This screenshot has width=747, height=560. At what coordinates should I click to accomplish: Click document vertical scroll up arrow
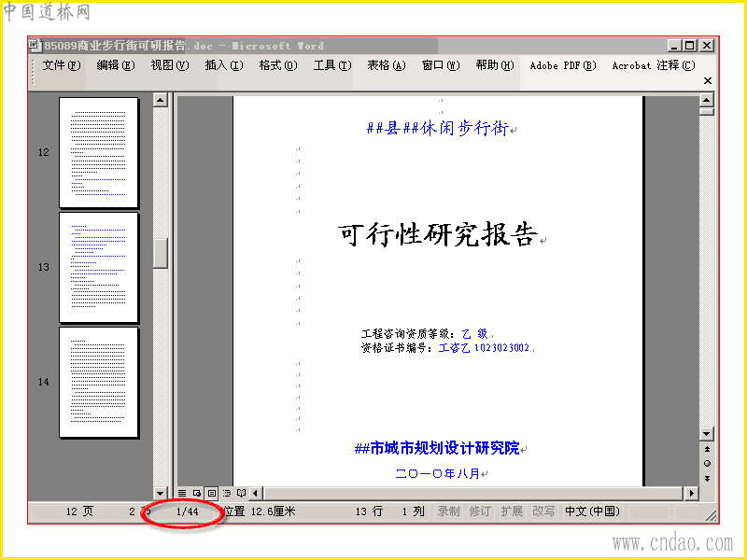[707, 100]
